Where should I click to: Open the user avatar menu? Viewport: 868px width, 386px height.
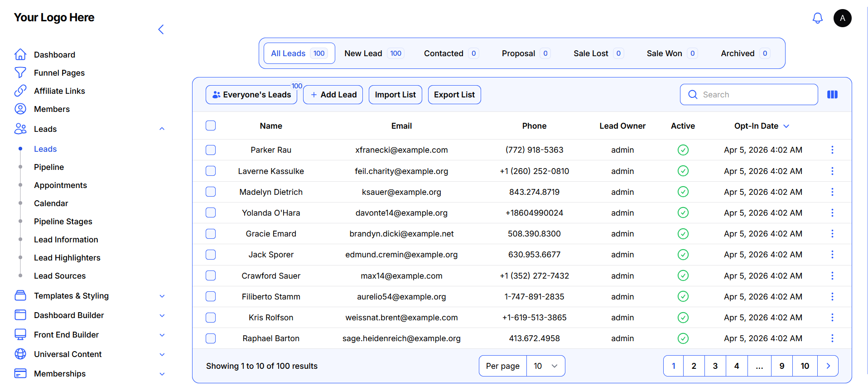[842, 18]
